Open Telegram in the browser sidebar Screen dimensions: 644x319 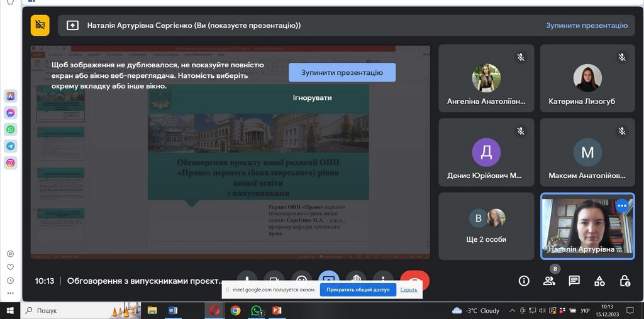pos(11,146)
